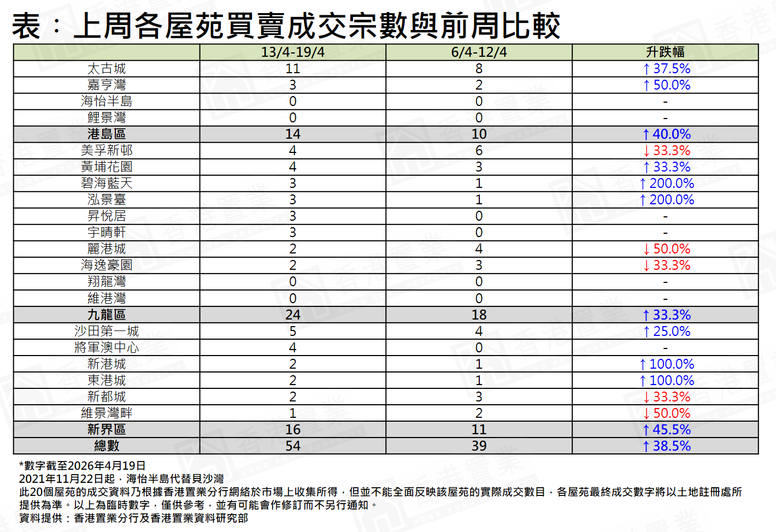The width and height of the screenshot is (776, 532).
Task: Click the red down arrow beside 美孚新邨's 33.3%
Action: click(646, 151)
